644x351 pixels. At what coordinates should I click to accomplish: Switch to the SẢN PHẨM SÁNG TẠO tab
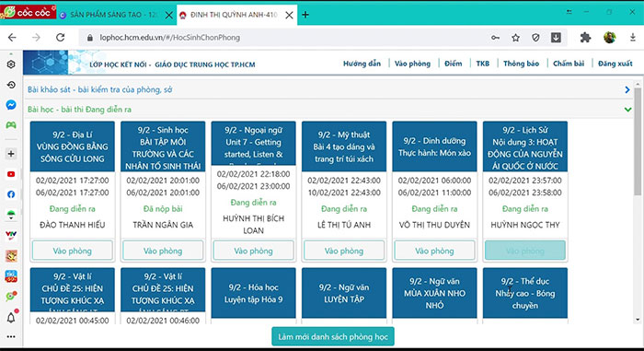click(109, 15)
